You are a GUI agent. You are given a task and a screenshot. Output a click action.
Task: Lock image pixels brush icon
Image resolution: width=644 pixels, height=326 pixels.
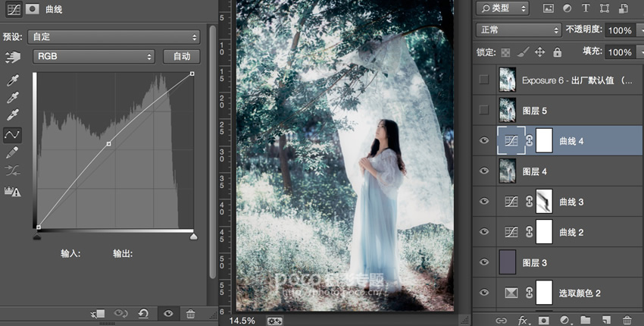point(523,52)
